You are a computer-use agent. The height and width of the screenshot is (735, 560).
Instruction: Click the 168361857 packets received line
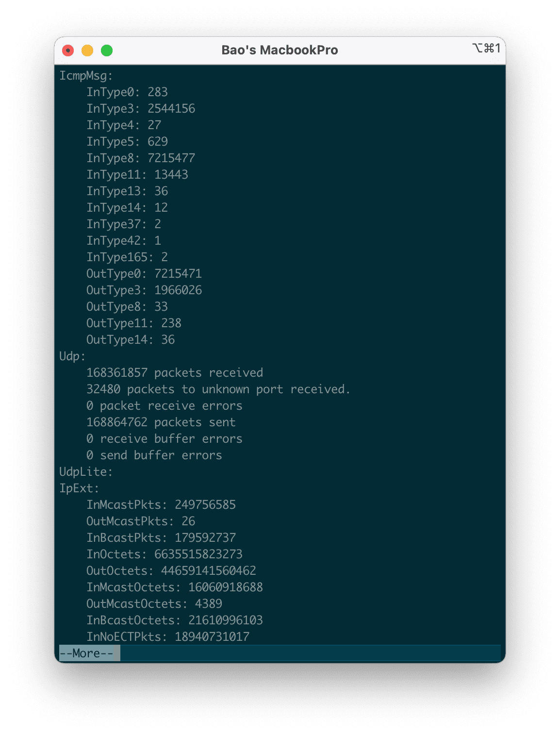tap(175, 373)
